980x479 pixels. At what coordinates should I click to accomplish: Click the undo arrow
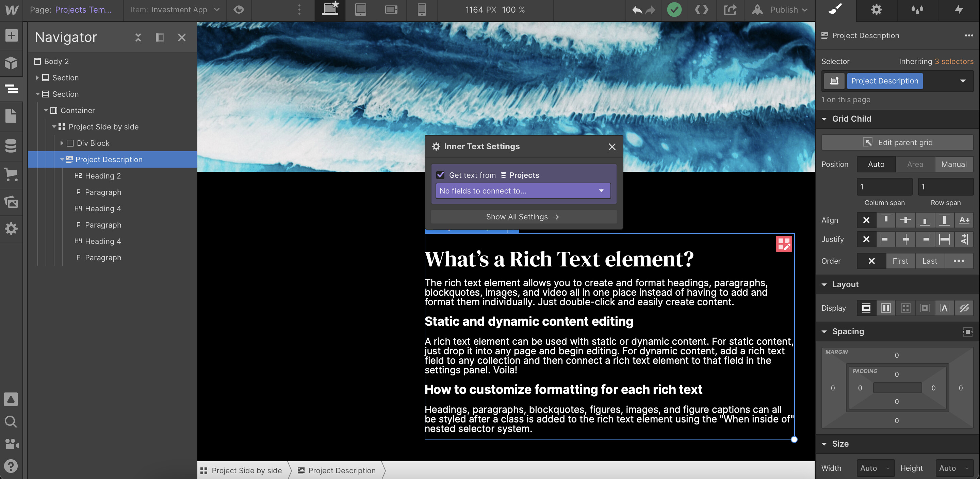pyautogui.click(x=637, y=10)
